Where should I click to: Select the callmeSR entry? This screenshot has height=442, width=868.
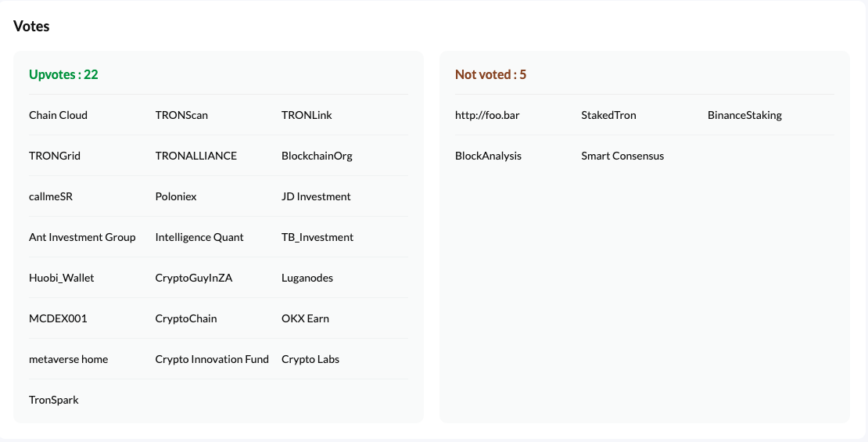click(x=51, y=196)
